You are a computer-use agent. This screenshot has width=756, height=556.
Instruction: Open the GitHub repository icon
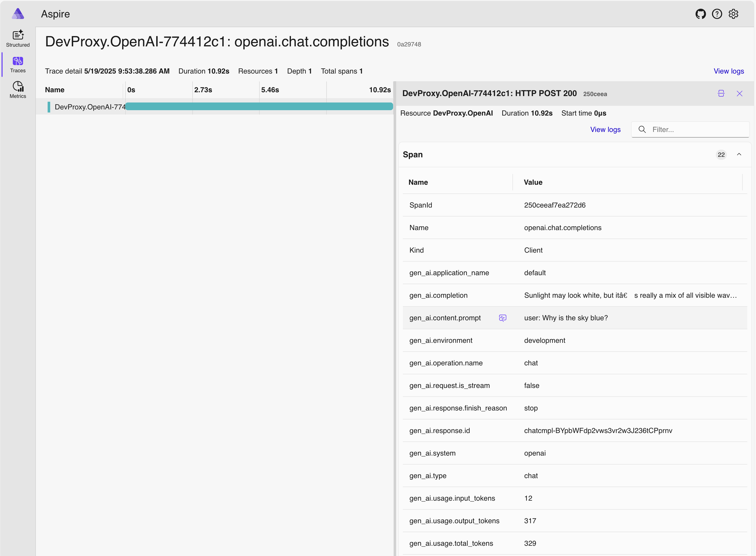click(x=700, y=14)
